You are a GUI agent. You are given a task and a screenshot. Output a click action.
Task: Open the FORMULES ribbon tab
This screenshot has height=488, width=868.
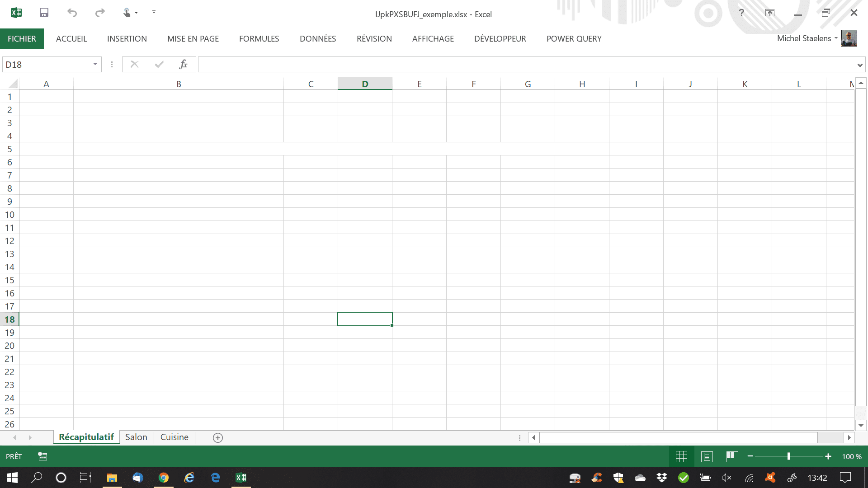tap(259, 39)
